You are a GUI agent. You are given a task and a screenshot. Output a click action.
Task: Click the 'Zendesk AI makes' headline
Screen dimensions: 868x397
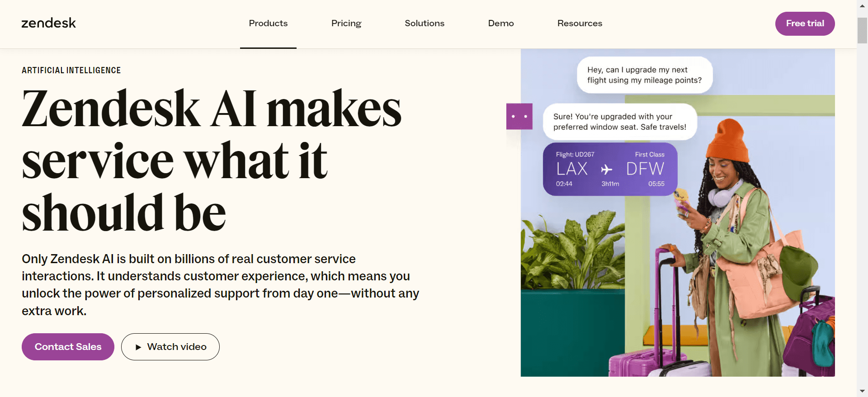212,109
